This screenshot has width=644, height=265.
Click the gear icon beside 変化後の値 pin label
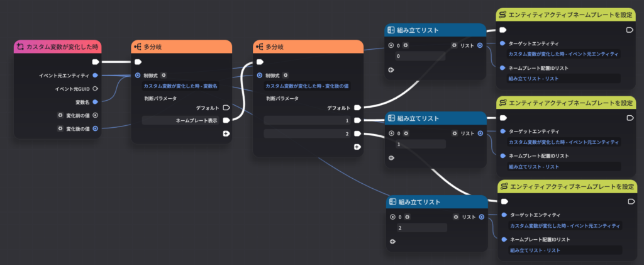point(60,128)
